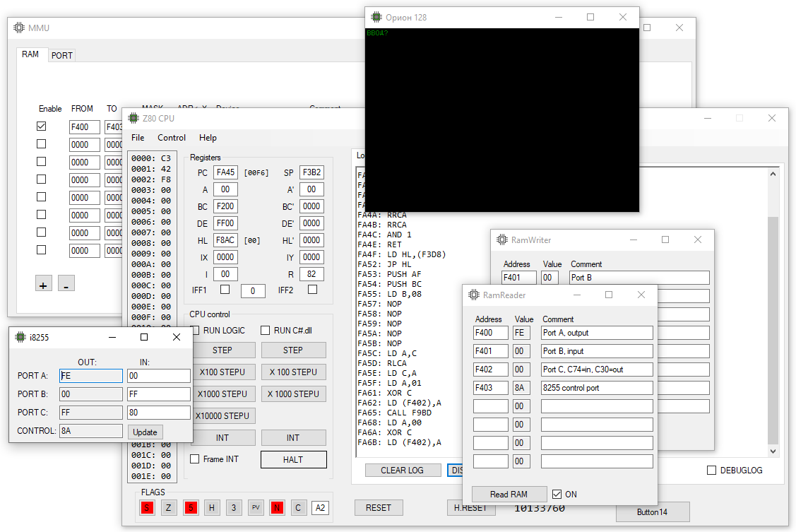Image resolution: width=796 pixels, height=532 pixels.
Task: Clear the log with CLEAR LOG
Action: point(402,470)
